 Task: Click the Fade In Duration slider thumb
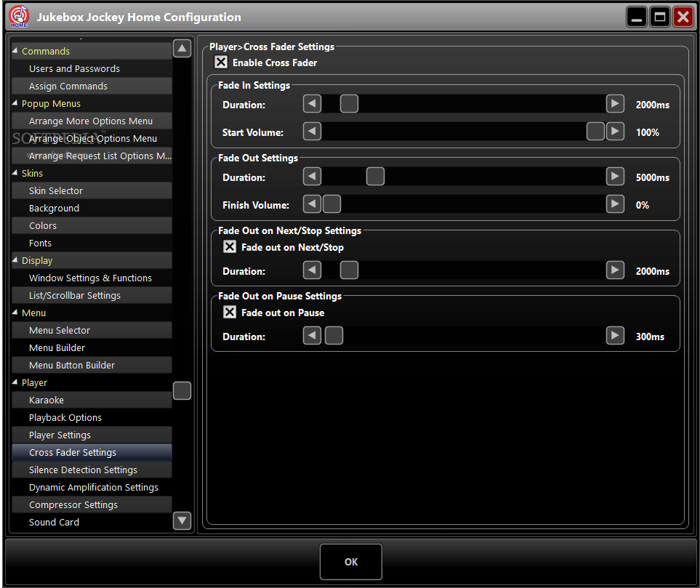pos(349,104)
